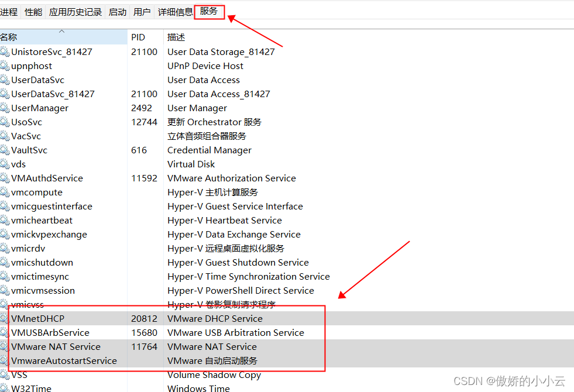
Task: Click the User Data Storage_81427 description
Action: tap(221, 51)
